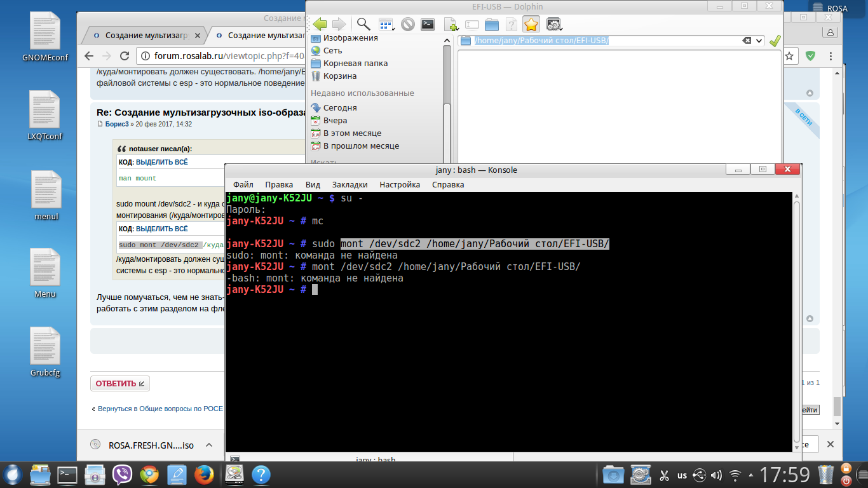Open the Закладки menu in Konsole
Image resolution: width=868 pixels, height=488 pixels.
(x=349, y=184)
